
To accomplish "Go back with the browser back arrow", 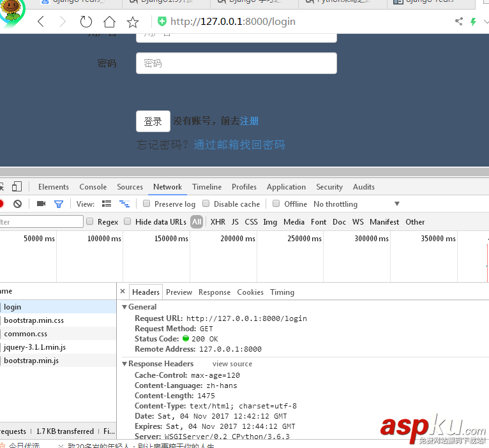I will (x=41, y=22).
